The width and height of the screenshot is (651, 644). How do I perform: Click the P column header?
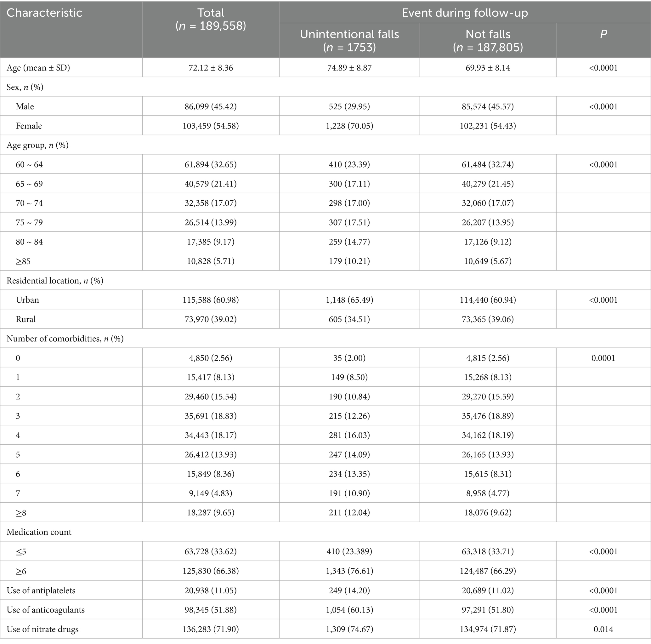603,34
